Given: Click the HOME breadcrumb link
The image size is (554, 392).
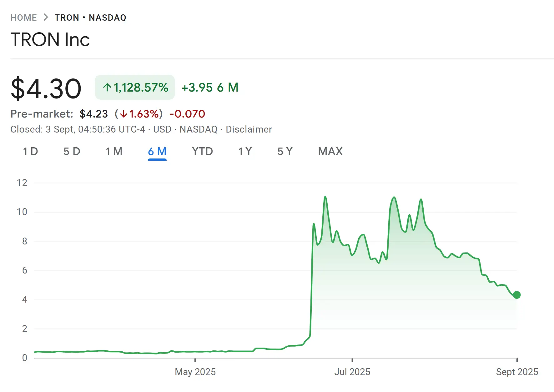Looking at the screenshot, I should pos(23,18).
